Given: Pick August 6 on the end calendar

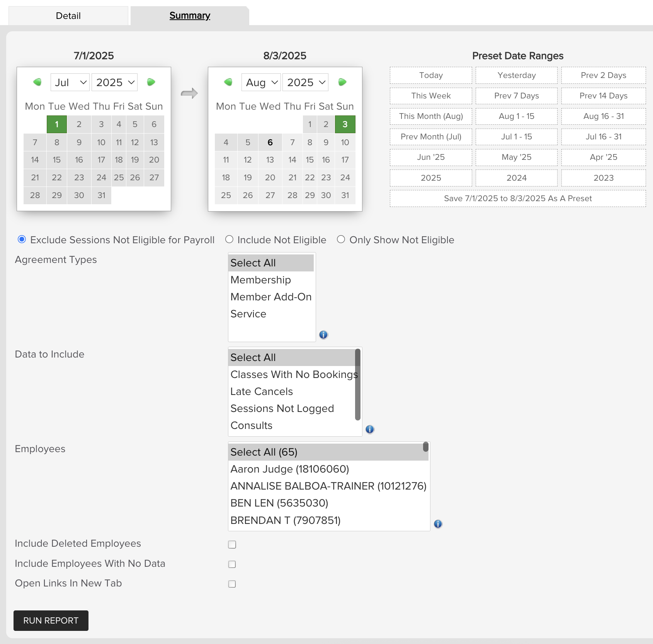Looking at the screenshot, I should point(270,142).
